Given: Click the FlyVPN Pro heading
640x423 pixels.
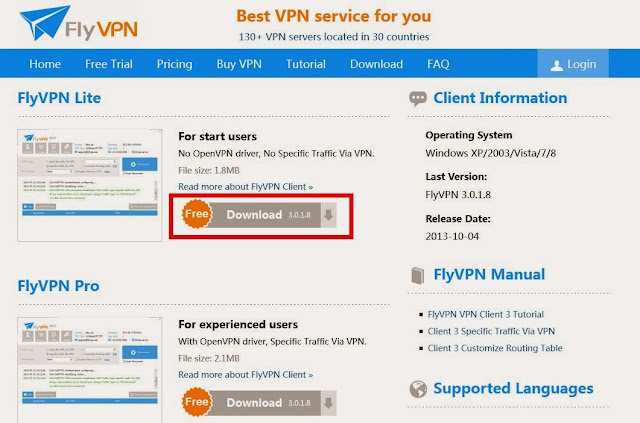Looking at the screenshot, I should point(58,286).
